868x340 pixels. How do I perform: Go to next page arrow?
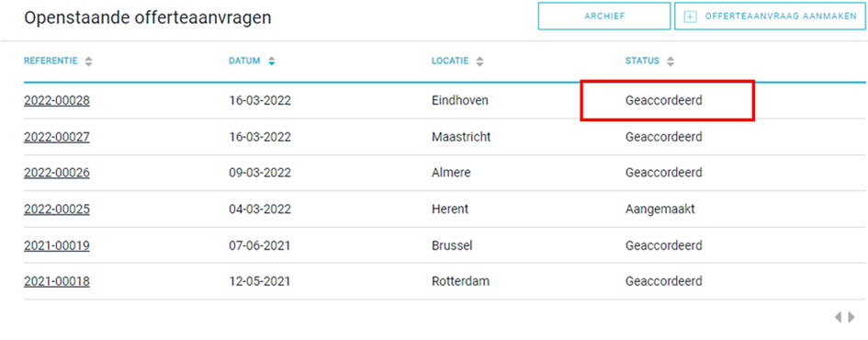click(x=851, y=317)
